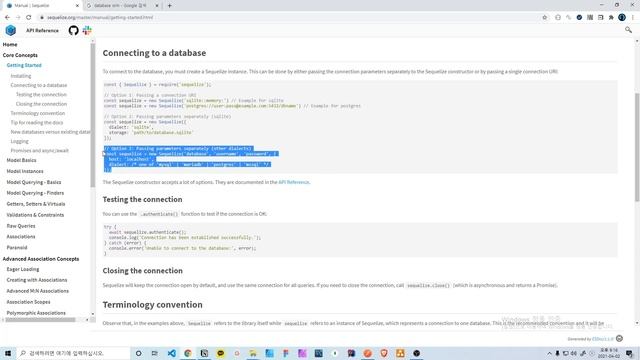Jump to Promises and async/await link
Viewport: 640px width, 360px height.
point(40,151)
